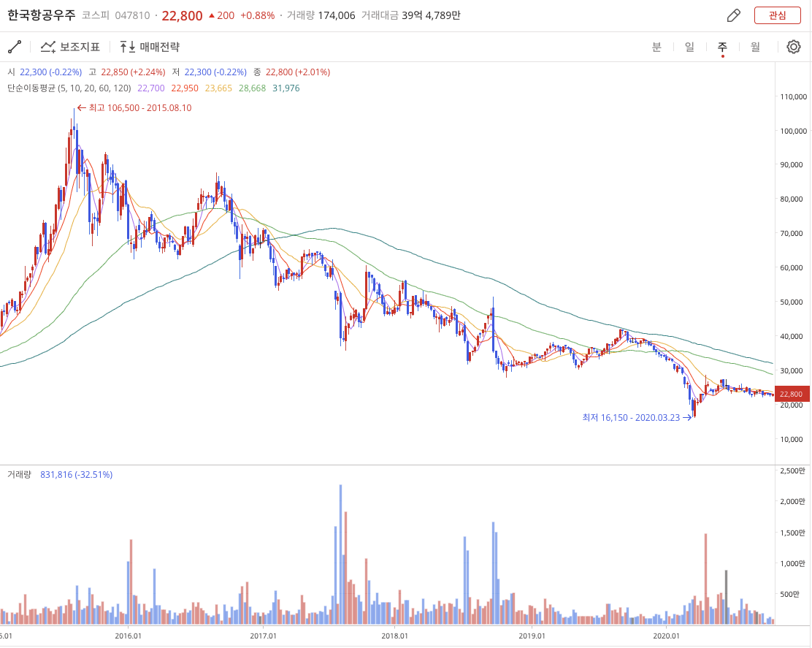Click the 10-period MA value 22,950
This screenshot has width=812, height=648.
click(185, 88)
